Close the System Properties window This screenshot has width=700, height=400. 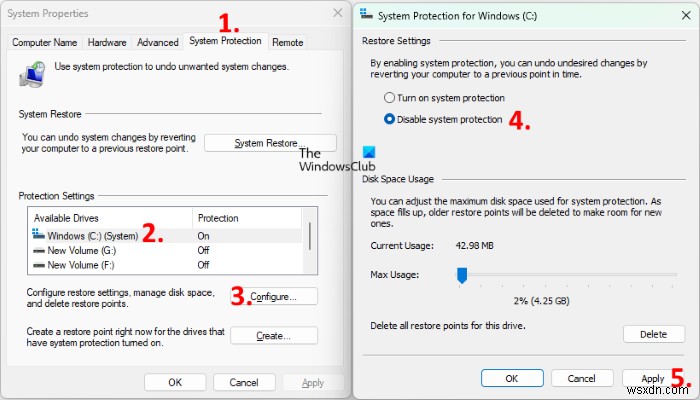[x=337, y=14]
